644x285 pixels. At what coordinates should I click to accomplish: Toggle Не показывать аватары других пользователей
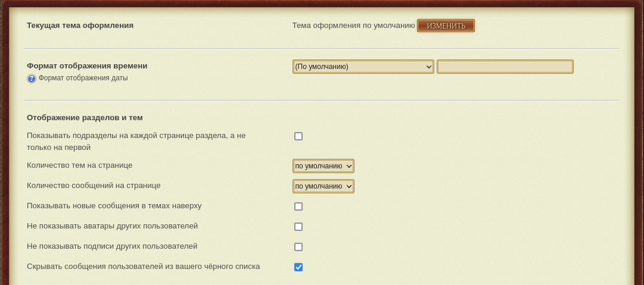tap(298, 227)
